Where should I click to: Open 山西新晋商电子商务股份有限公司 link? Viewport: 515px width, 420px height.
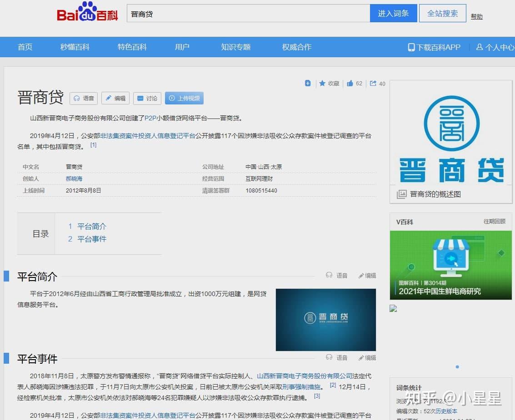pos(305,376)
